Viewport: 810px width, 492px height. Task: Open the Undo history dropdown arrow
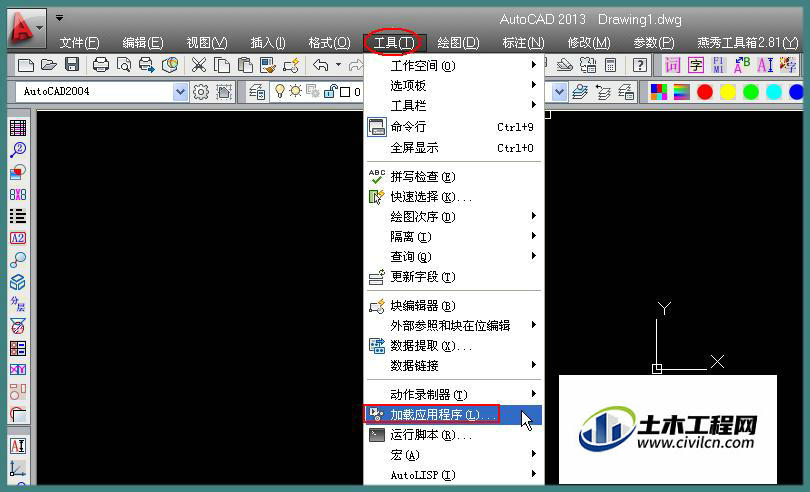coord(338,65)
